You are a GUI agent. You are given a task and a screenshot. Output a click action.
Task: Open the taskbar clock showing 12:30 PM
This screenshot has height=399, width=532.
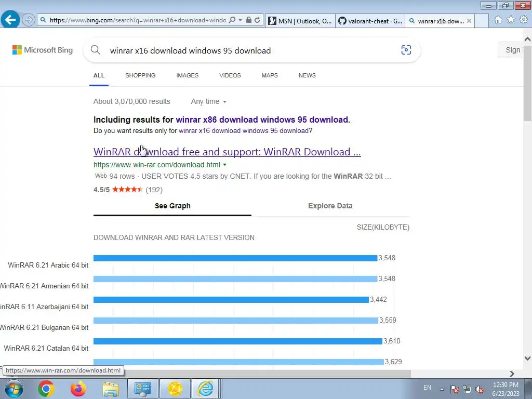point(506,389)
